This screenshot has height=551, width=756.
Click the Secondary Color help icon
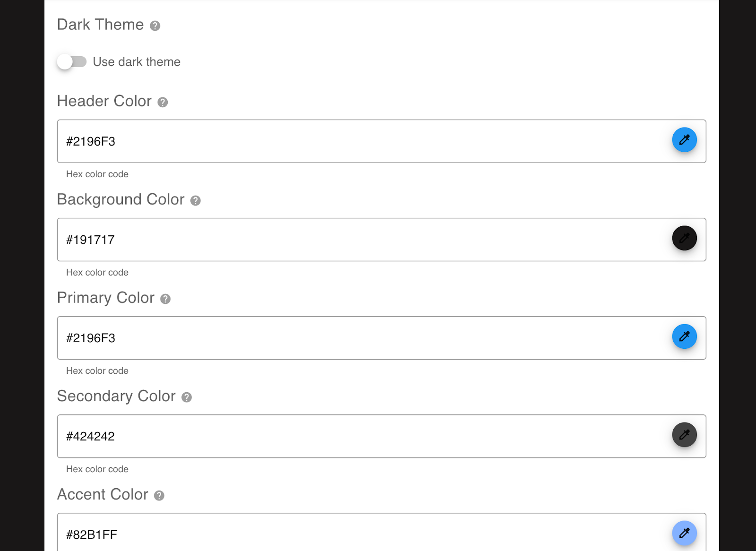coord(187,397)
